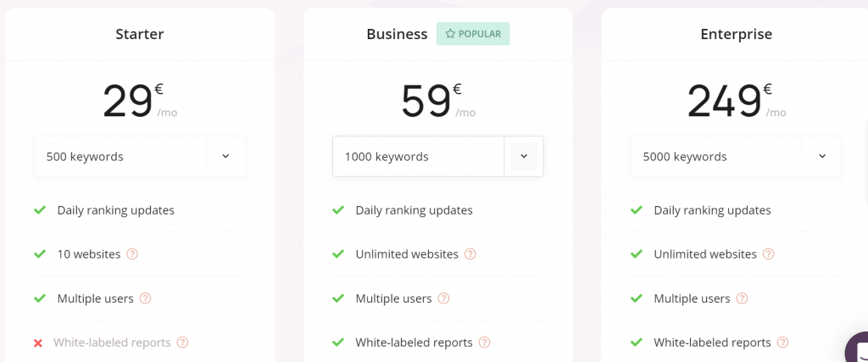
Task: Click the 59 euro monthly price
Action: (x=438, y=101)
